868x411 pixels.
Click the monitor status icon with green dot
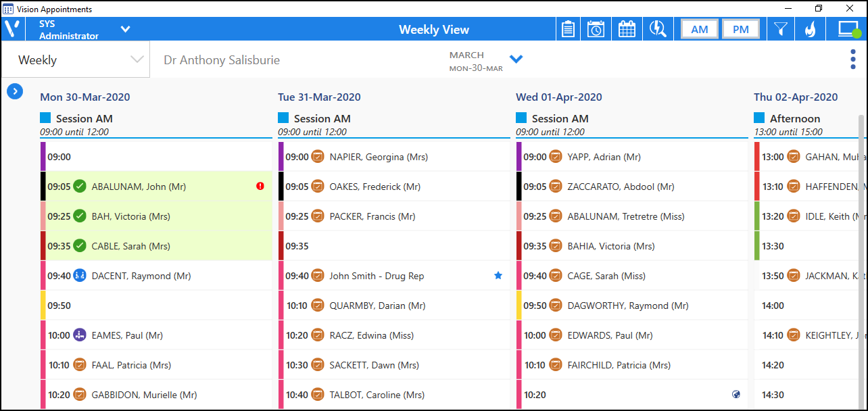tap(848, 29)
